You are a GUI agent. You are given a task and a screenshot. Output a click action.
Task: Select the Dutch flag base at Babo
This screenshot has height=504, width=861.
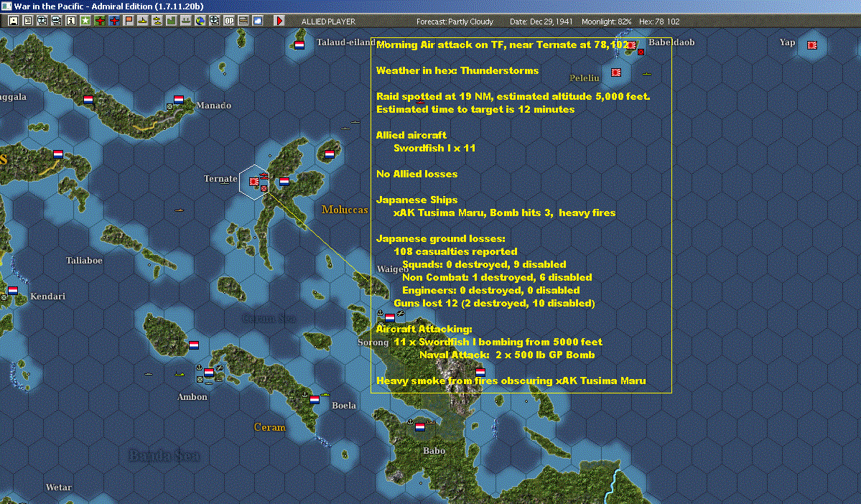pos(420,426)
